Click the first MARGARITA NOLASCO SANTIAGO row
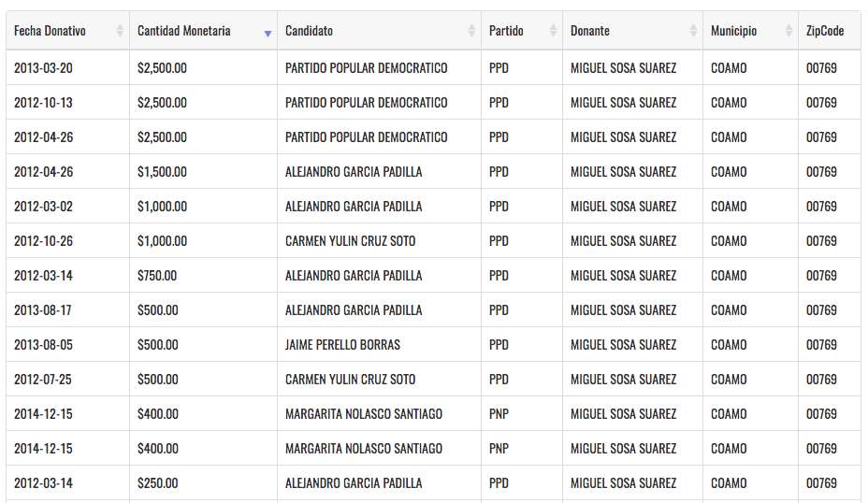 363,414
